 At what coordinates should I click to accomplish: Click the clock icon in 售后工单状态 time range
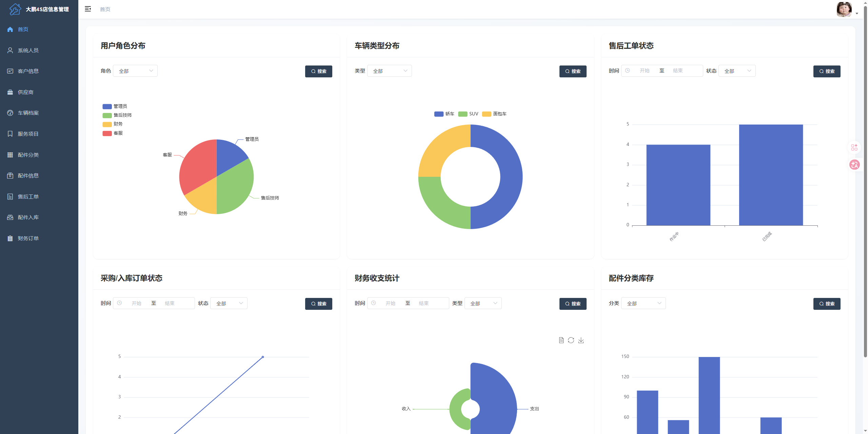tap(628, 71)
